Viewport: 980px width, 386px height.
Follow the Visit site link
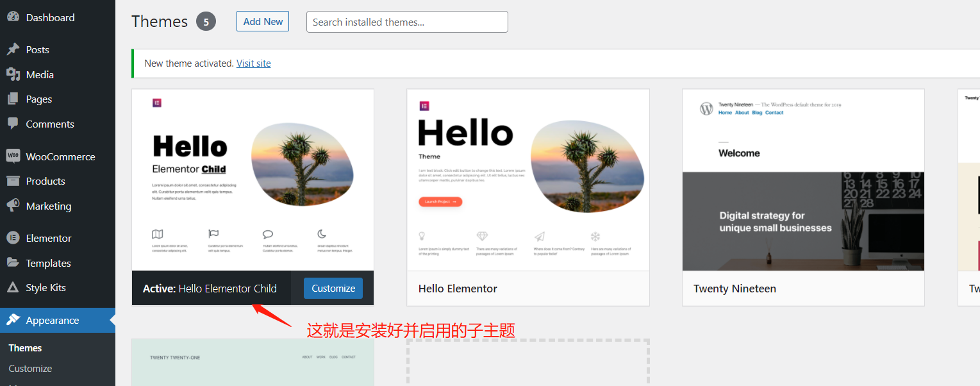point(254,63)
